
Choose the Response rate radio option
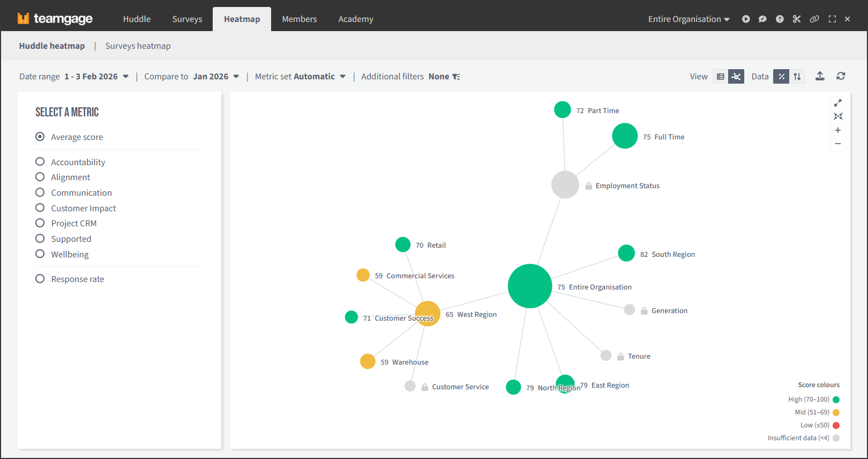pos(40,279)
